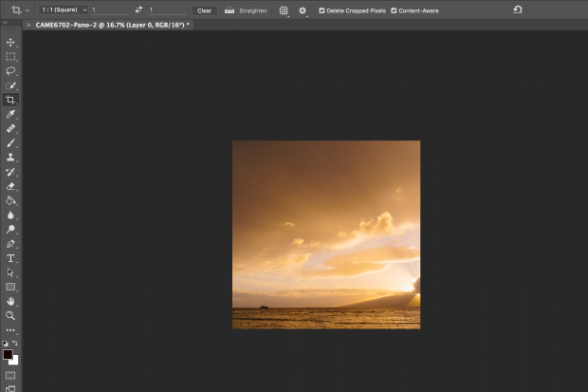The width and height of the screenshot is (588, 392).
Task: Close the CAME6702-Pano-2 document tab
Action: [28, 26]
